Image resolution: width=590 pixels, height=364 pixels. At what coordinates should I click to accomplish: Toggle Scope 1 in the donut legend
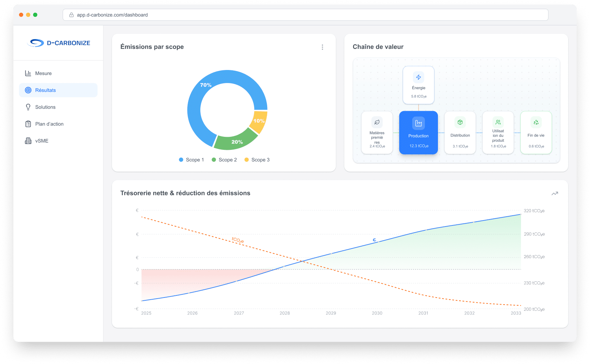pos(191,159)
